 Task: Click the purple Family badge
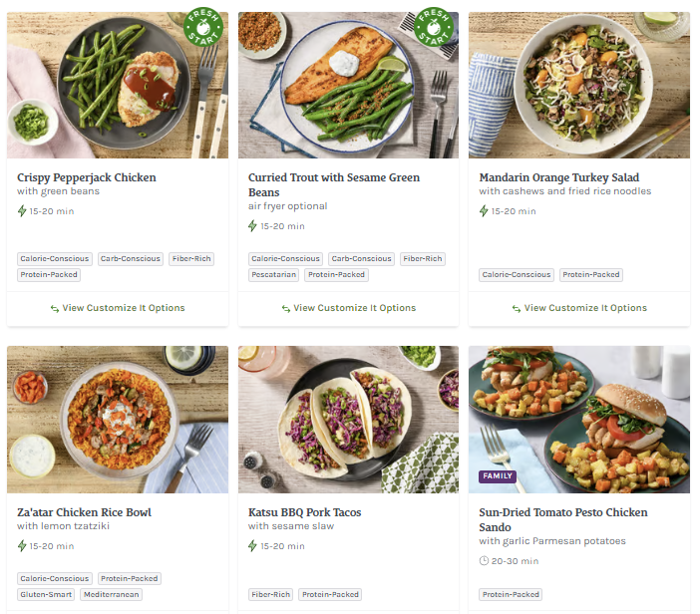[498, 476]
